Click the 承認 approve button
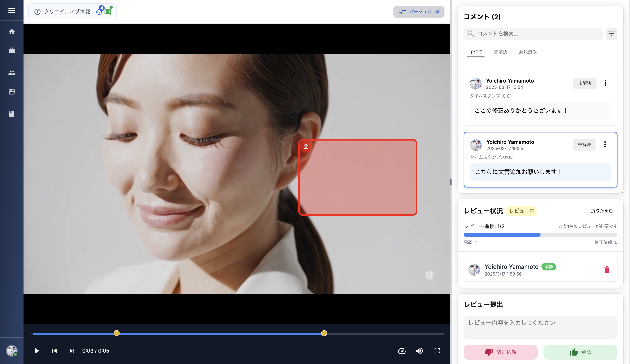This screenshot has height=364, width=630. click(580, 352)
